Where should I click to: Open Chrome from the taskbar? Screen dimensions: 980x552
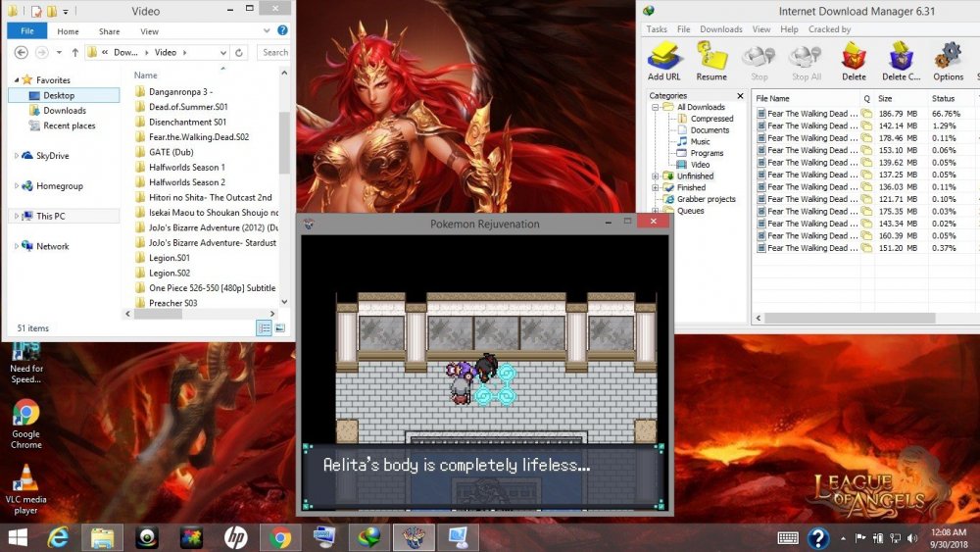[280, 537]
